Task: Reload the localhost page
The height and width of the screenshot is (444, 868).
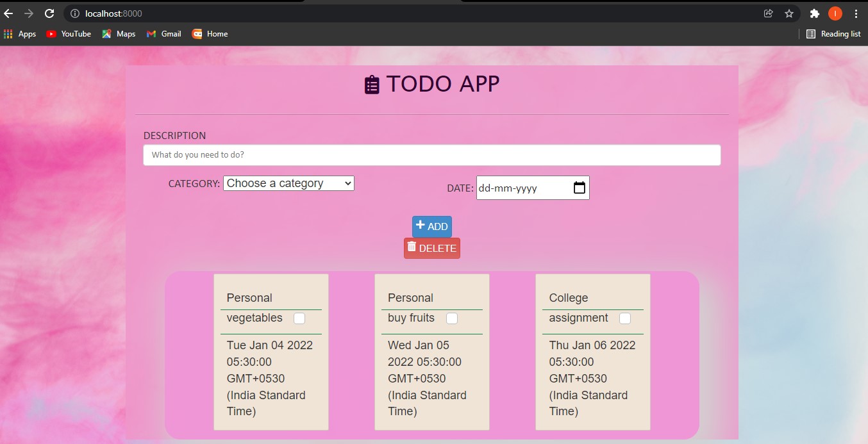Action: pos(49,13)
